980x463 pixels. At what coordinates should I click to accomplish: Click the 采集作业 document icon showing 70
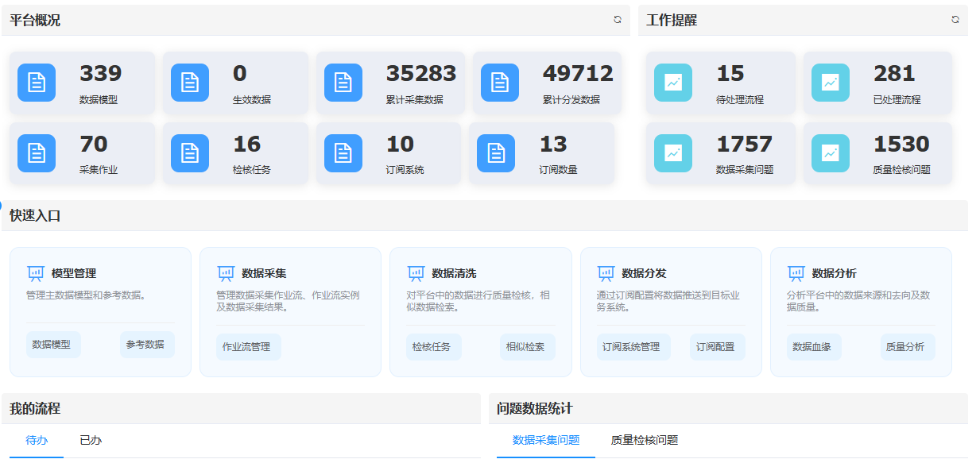[37, 153]
